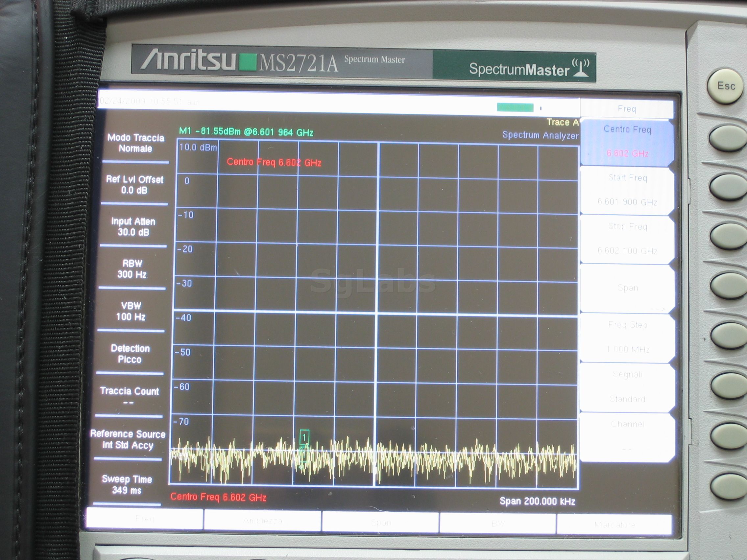
Task: Click the Spectrum Analyzer mode label
Action: click(x=540, y=135)
